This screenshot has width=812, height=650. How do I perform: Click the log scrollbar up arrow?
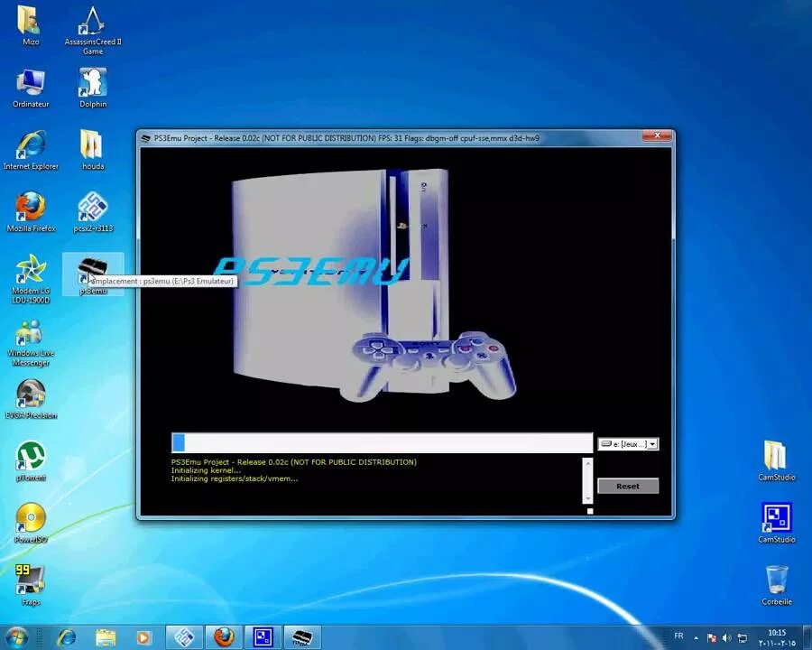click(587, 463)
